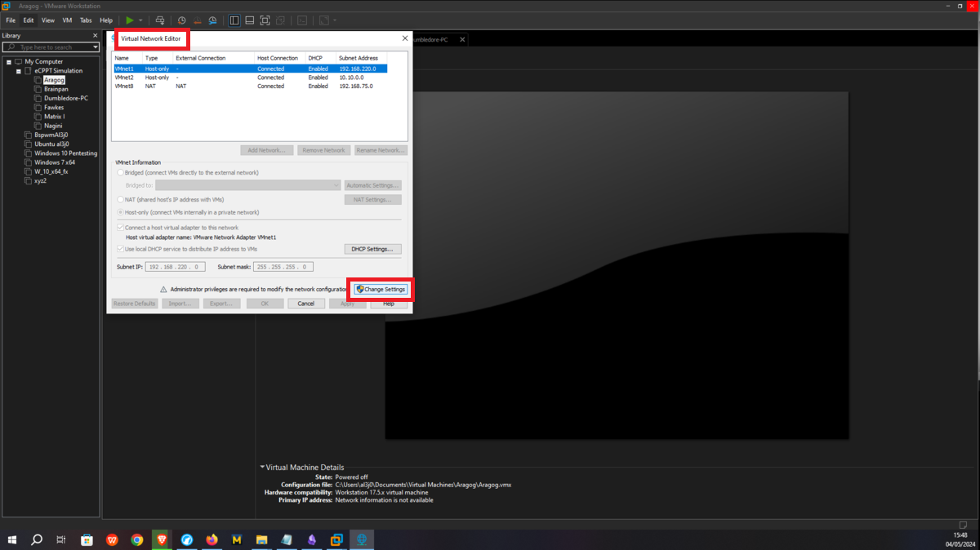
Task: Take a snapshot using the clock toolbar icon
Action: pyautogui.click(x=182, y=20)
